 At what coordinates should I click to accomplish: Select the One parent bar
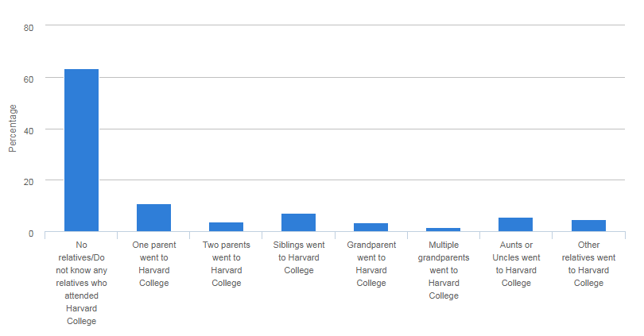coord(153,218)
